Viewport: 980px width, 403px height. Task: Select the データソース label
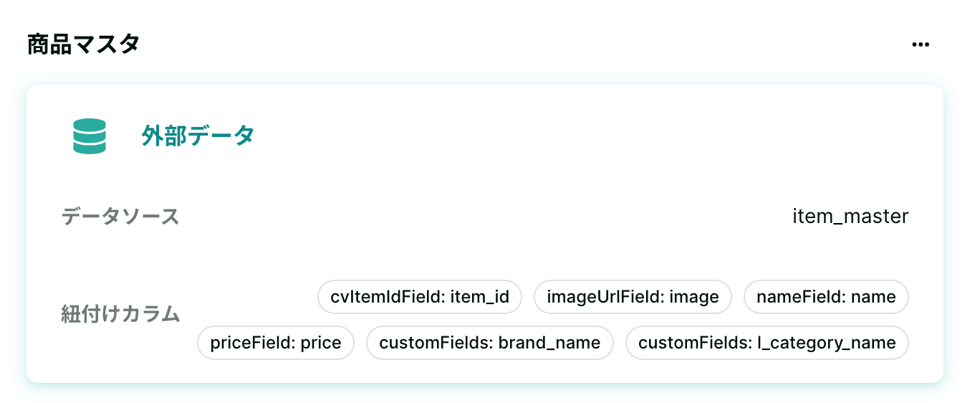(x=120, y=216)
